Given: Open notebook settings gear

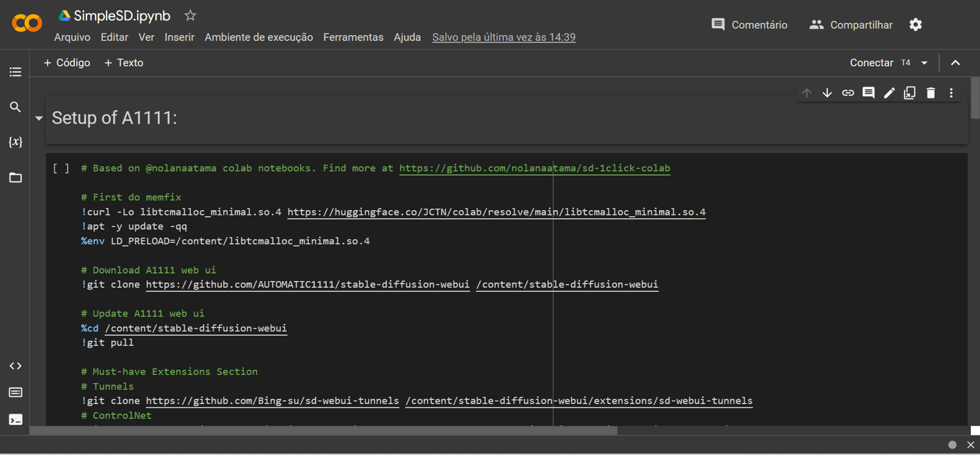Looking at the screenshot, I should tap(916, 24).
